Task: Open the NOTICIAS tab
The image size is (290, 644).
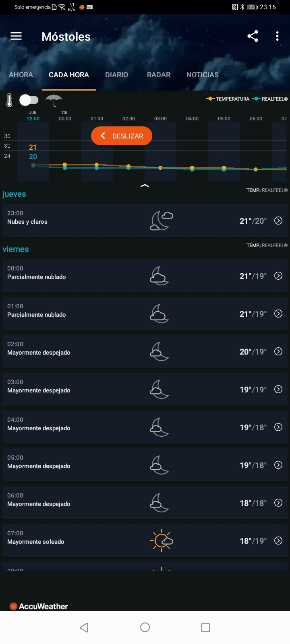Action: click(x=203, y=75)
